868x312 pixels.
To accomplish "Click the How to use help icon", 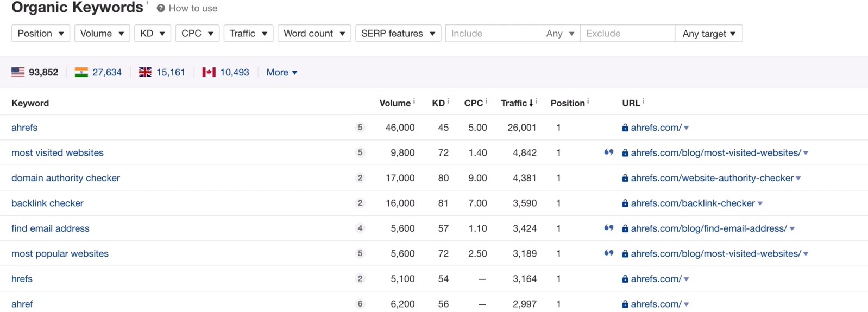I will 161,8.
